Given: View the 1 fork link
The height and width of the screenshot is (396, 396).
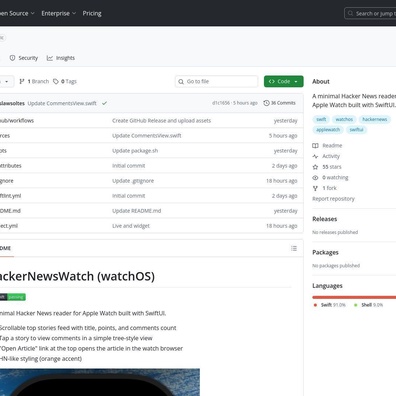Looking at the screenshot, I should point(329,188).
